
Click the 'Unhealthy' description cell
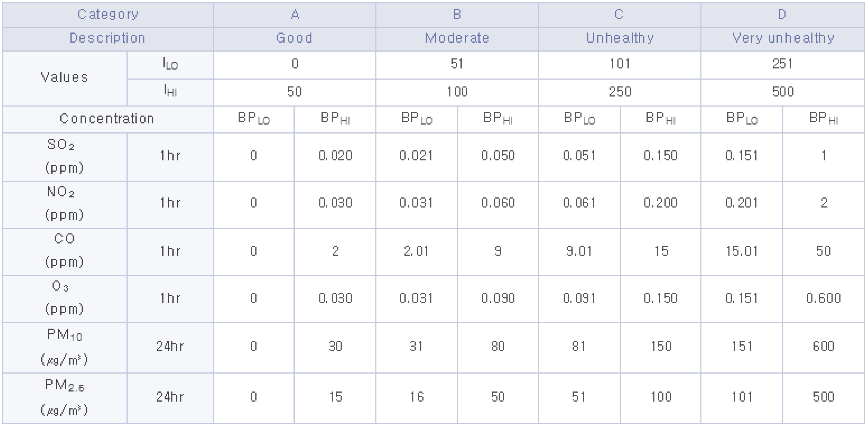point(620,38)
